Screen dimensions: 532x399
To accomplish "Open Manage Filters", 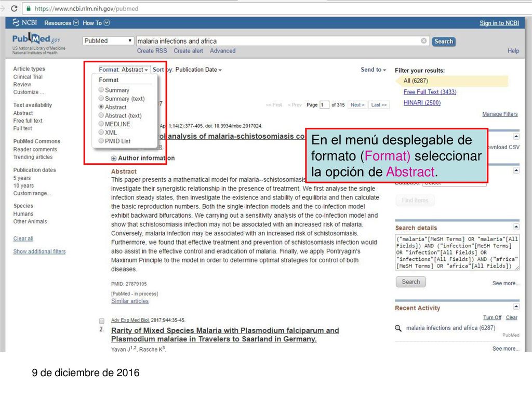I will (500, 114).
